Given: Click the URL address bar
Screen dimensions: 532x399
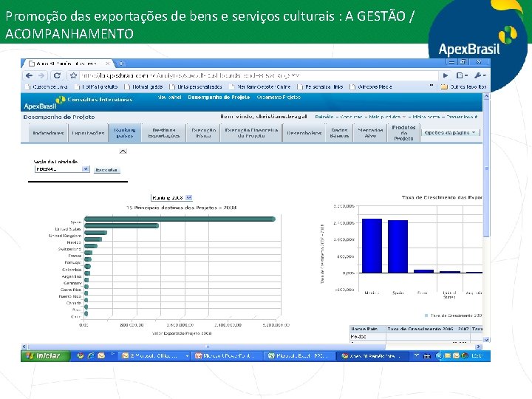Looking at the screenshot, I should point(258,75).
